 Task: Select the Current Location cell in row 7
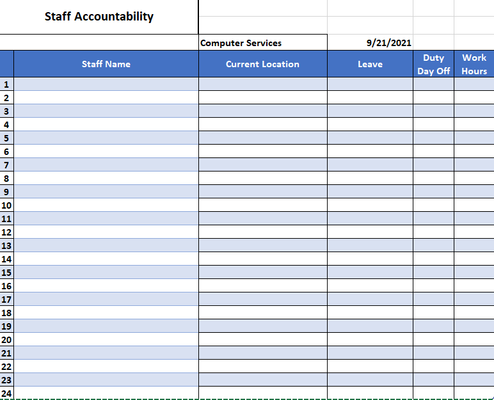[263, 165]
